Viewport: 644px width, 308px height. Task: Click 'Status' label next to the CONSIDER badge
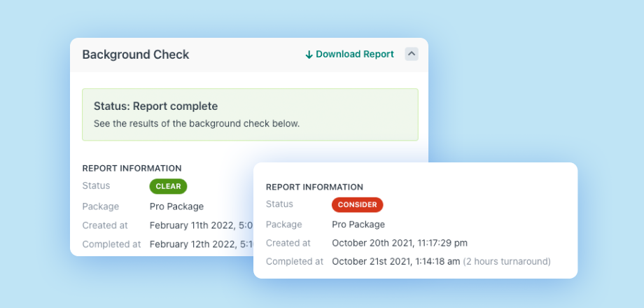(x=280, y=204)
